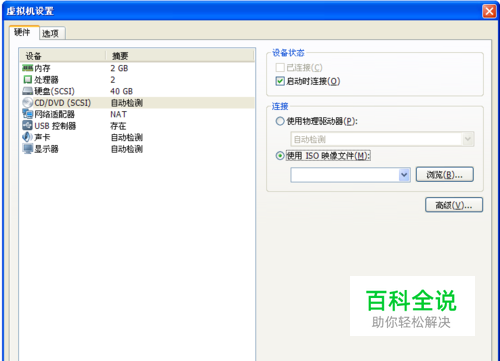The height and width of the screenshot is (361, 500).
Task: Click the hard disk (硬盘 SCSI) icon
Action: tap(27, 91)
